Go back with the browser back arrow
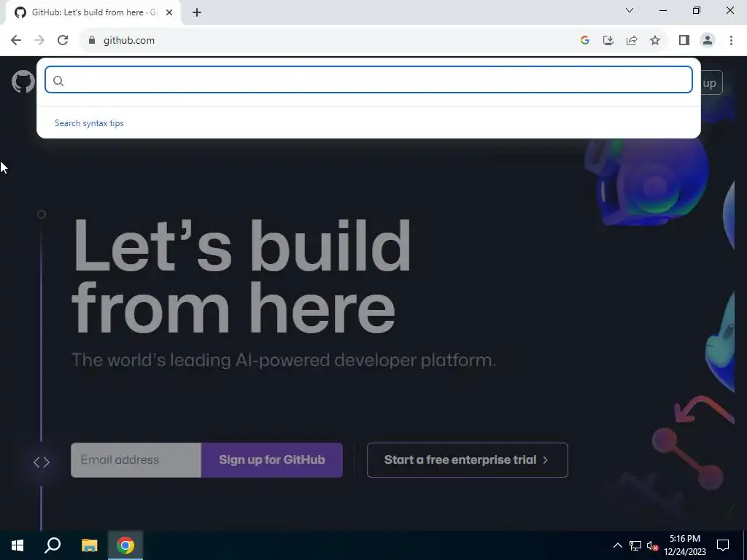This screenshot has height=560, width=747. coord(16,41)
